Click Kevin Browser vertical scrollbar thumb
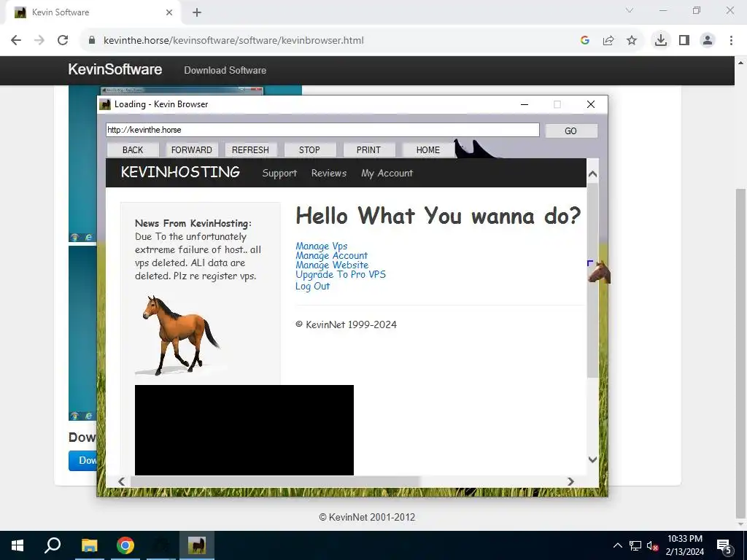 [x=592, y=280]
